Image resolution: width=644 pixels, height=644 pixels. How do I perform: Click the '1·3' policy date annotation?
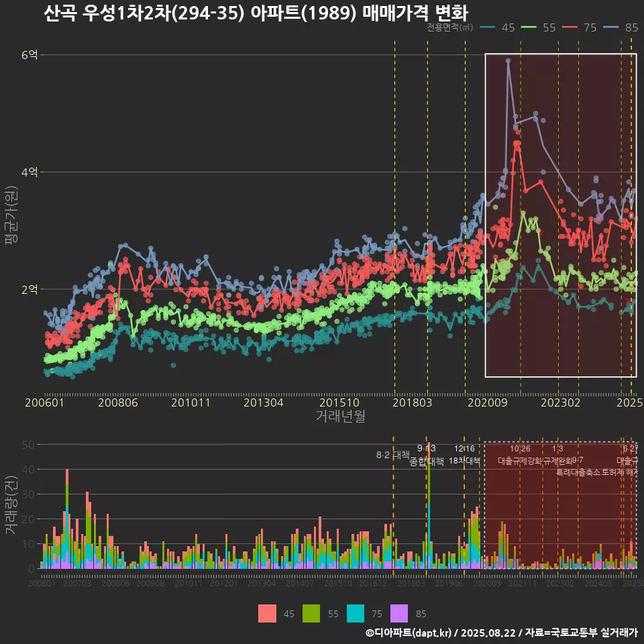click(x=557, y=449)
